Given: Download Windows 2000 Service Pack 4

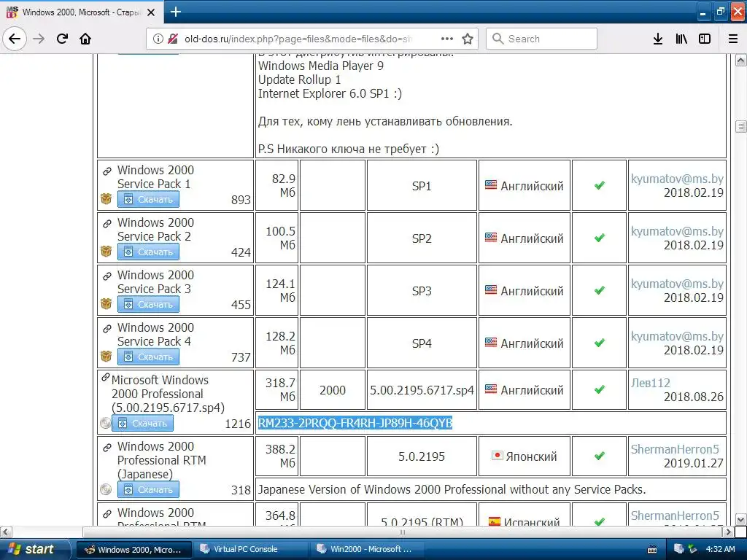Looking at the screenshot, I should (x=148, y=357).
